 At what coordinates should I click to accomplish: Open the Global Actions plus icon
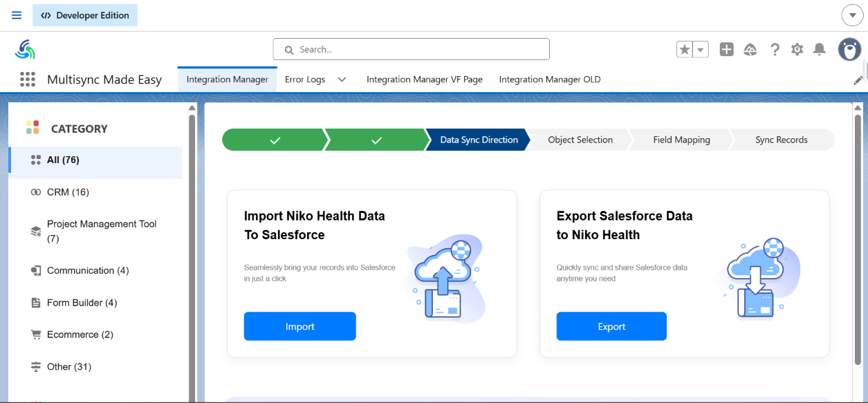(726, 49)
